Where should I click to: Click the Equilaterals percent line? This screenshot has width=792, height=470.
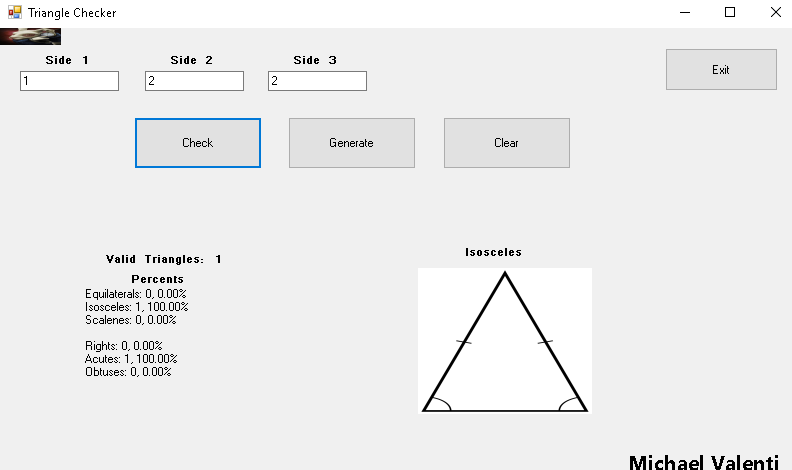click(x=136, y=294)
